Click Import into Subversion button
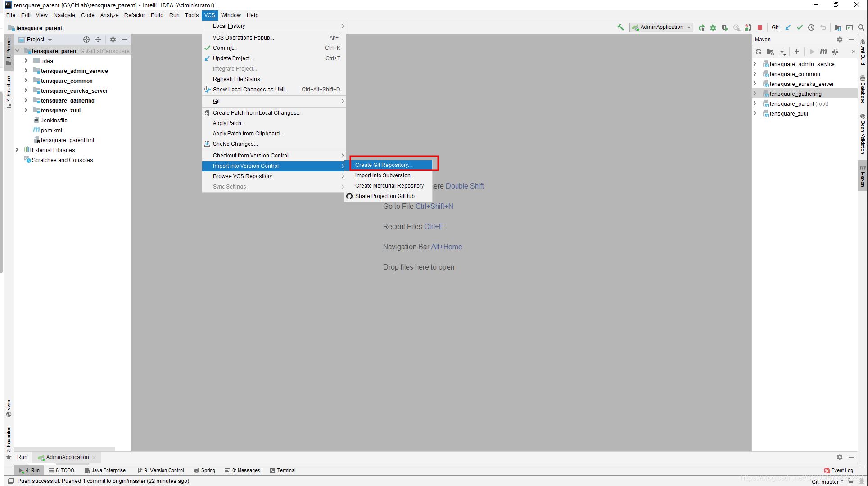The width and height of the screenshot is (868, 486). point(384,175)
